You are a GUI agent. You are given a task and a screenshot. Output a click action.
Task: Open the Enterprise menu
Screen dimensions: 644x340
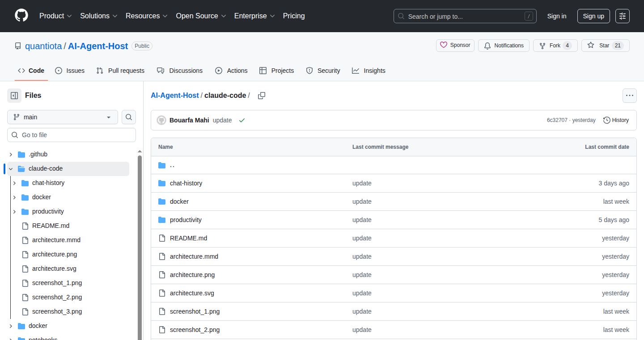click(x=254, y=16)
